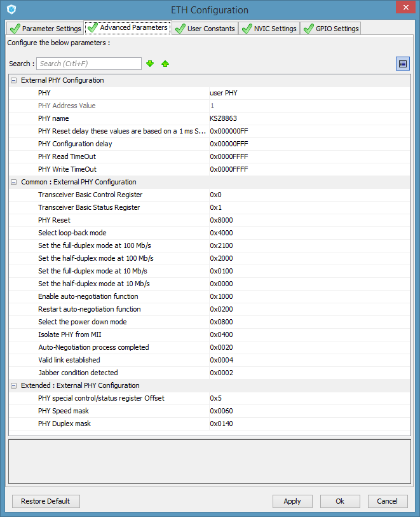Open the NVIC Settings tab

click(x=269, y=29)
